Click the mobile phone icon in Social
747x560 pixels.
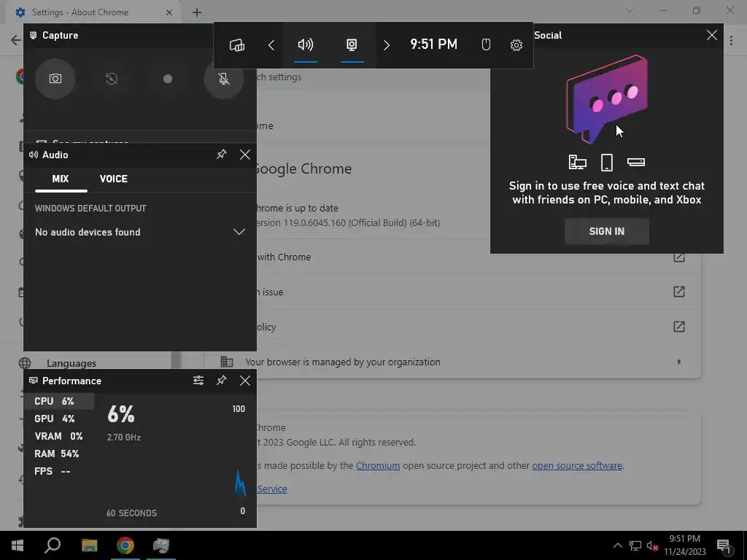coord(606,163)
